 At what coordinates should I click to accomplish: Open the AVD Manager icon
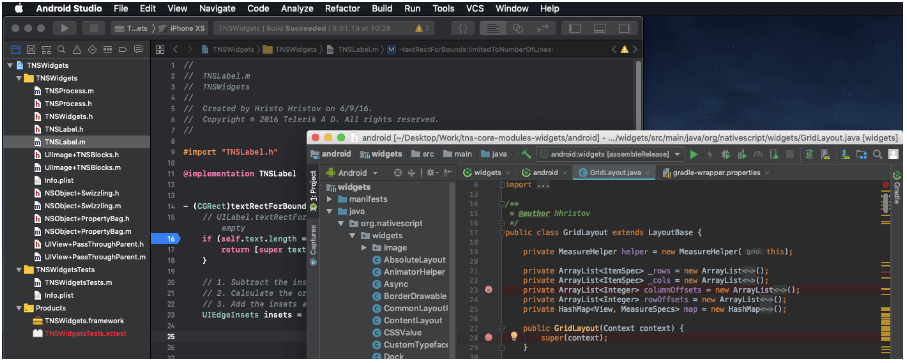826,154
